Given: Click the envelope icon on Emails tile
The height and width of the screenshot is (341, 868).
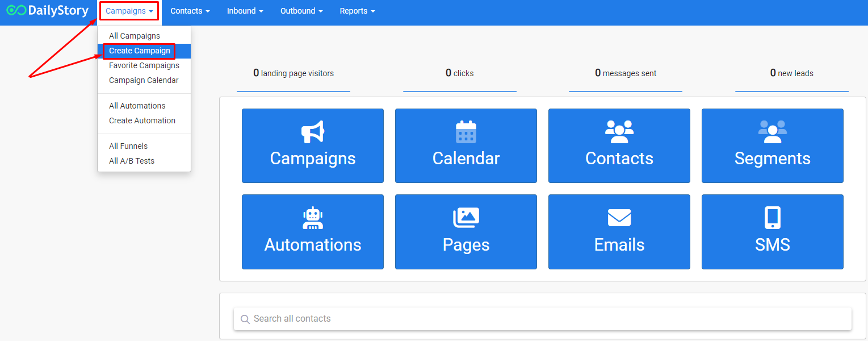Looking at the screenshot, I should click(619, 218).
